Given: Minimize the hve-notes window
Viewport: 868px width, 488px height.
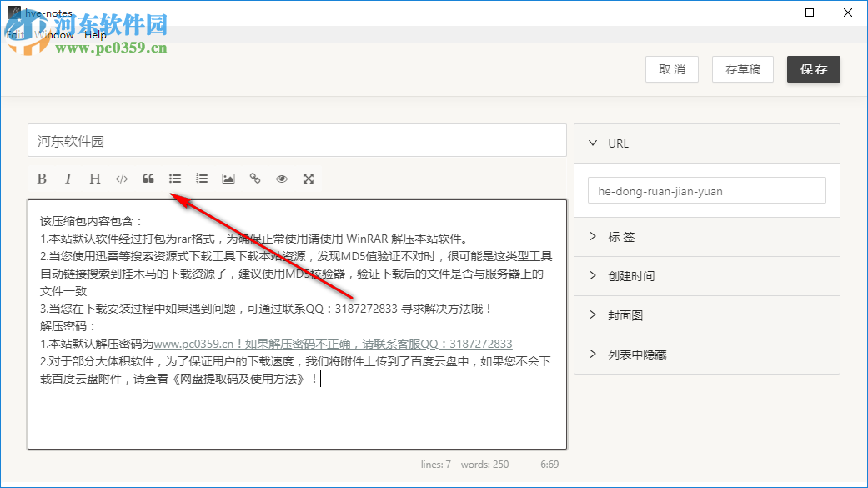Looking at the screenshot, I should click(x=772, y=13).
